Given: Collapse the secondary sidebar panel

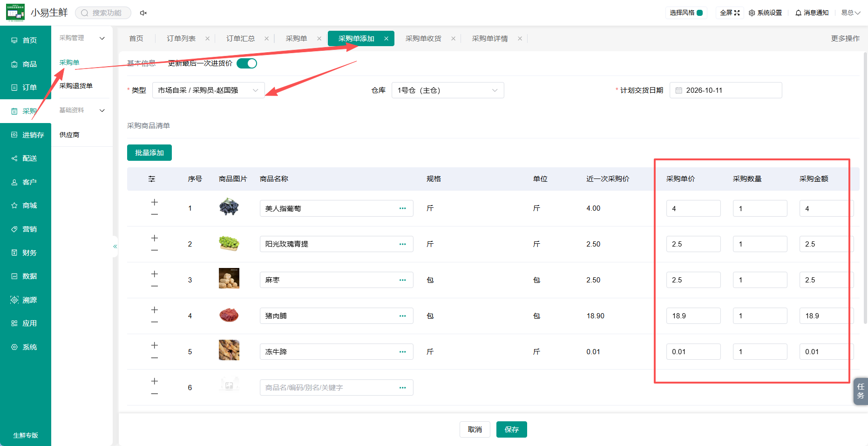Looking at the screenshot, I should [115, 247].
